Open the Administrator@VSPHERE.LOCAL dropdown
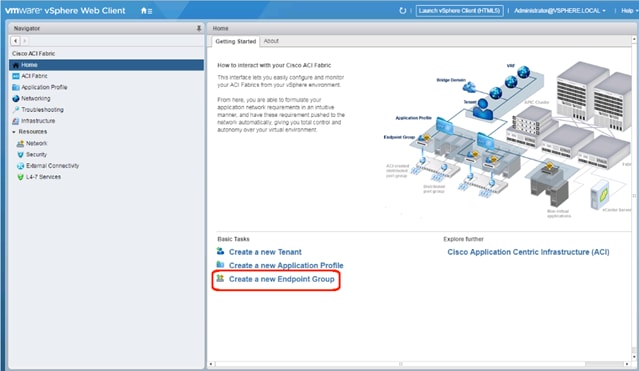Image resolution: width=639 pixels, height=371 pixels. 560,11
